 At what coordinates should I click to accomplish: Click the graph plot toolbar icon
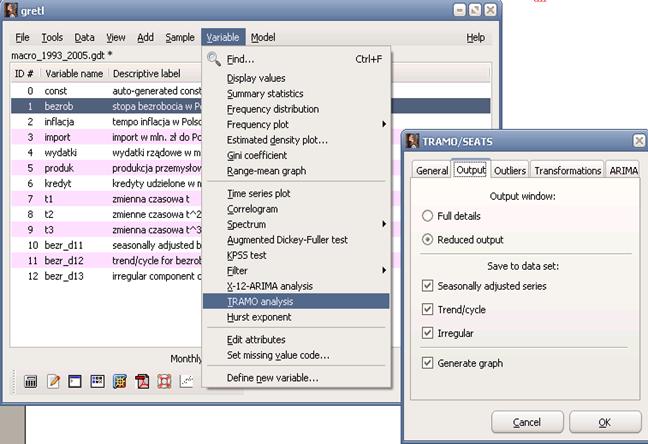tap(186, 381)
